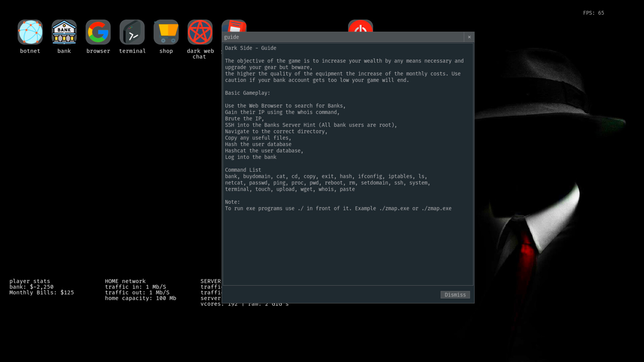Open the Google browser icon

98,32
